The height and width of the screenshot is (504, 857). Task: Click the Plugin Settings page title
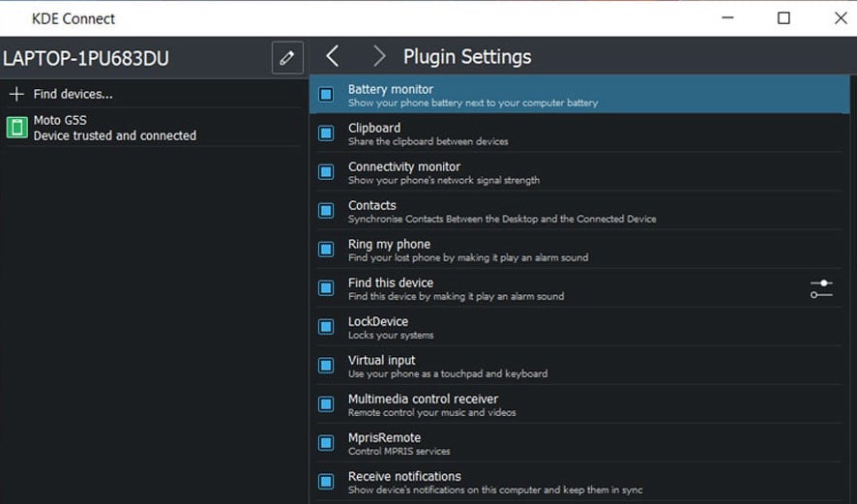tap(467, 57)
